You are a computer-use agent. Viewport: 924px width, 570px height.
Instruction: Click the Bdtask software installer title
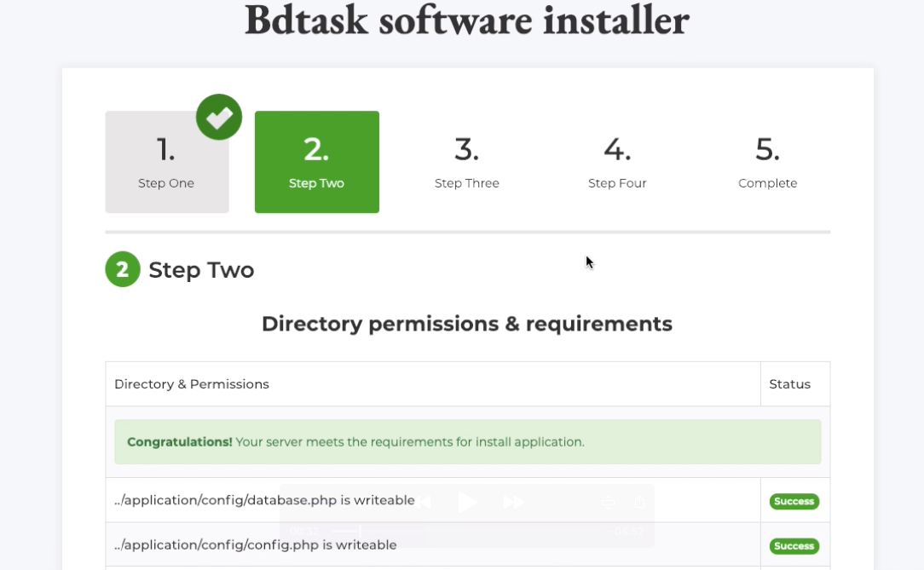pyautogui.click(x=466, y=20)
